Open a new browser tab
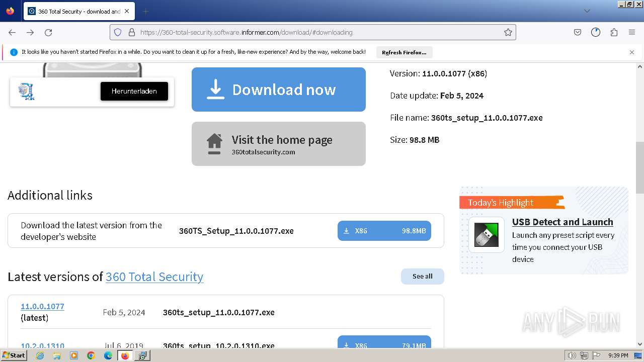This screenshot has height=362, width=644. click(145, 11)
